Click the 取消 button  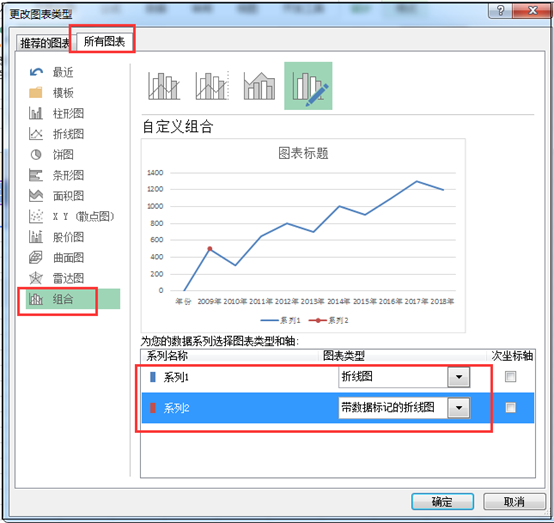(514, 501)
